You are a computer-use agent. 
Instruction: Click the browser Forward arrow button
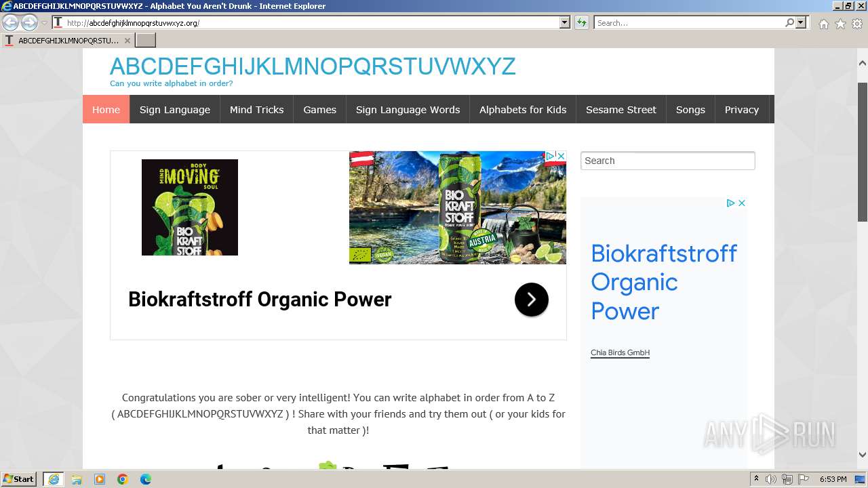pyautogui.click(x=29, y=23)
